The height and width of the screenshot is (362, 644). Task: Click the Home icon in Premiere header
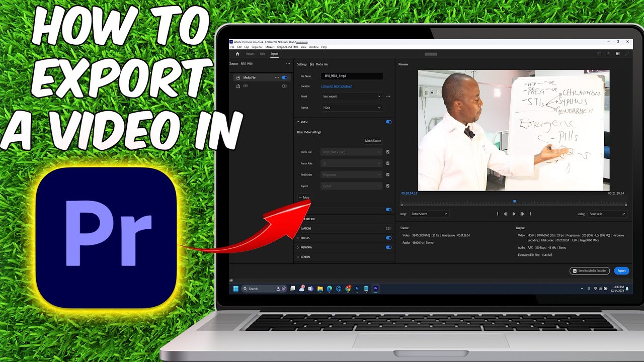237,54
